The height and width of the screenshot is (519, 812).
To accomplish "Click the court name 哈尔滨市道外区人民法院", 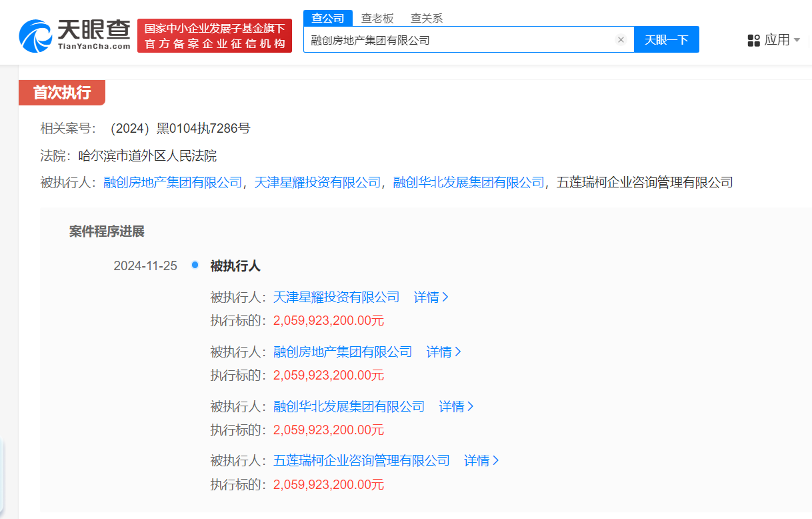I will 147,156.
